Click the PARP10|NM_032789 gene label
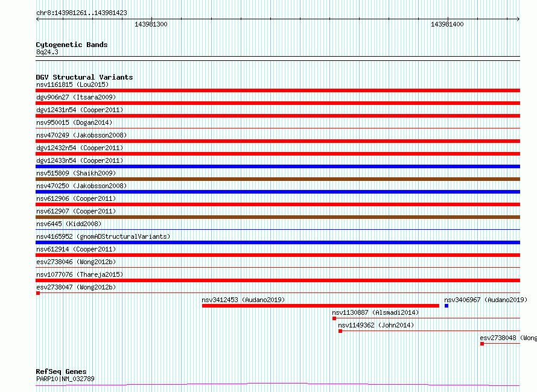537x392 pixels. pyautogui.click(x=65, y=379)
